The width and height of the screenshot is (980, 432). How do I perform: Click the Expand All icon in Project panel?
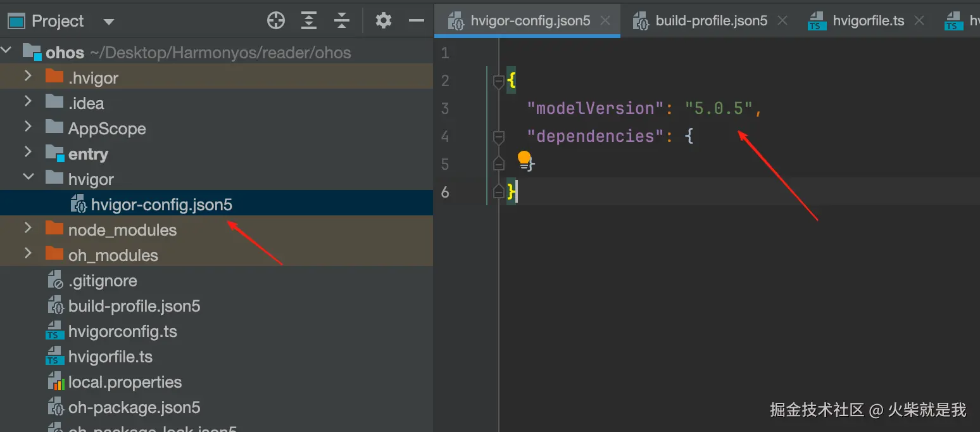pyautogui.click(x=309, y=21)
